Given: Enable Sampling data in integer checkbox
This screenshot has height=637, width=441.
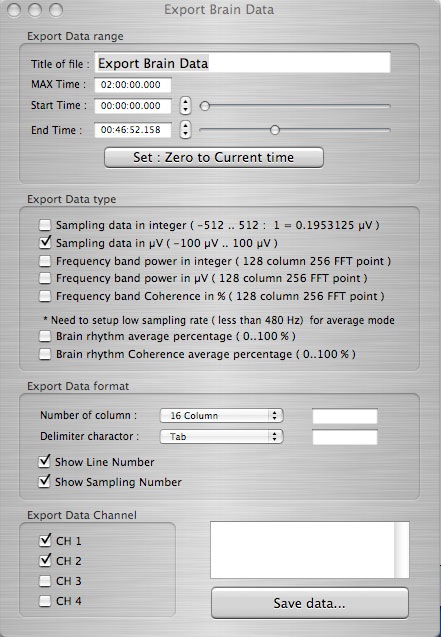Looking at the screenshot, I should (x=45, y=225).
